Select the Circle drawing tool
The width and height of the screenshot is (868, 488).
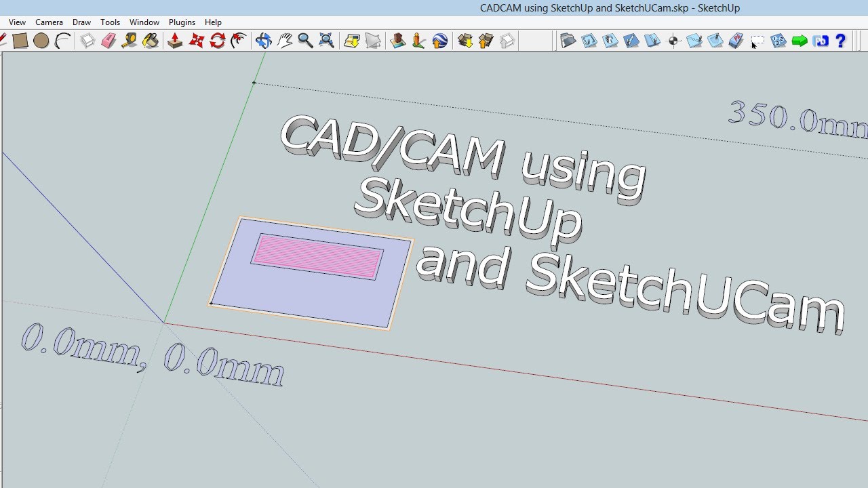[41, 41]
